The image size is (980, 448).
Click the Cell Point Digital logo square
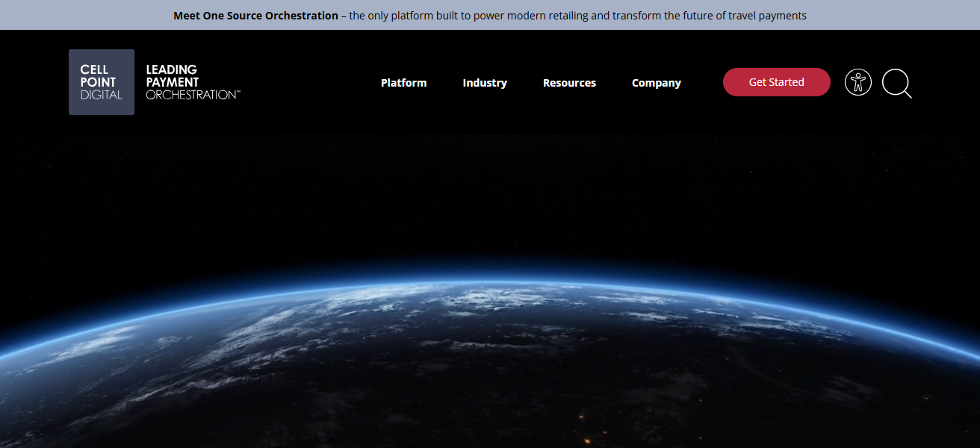pyautogui.click(x=102, y=82)
